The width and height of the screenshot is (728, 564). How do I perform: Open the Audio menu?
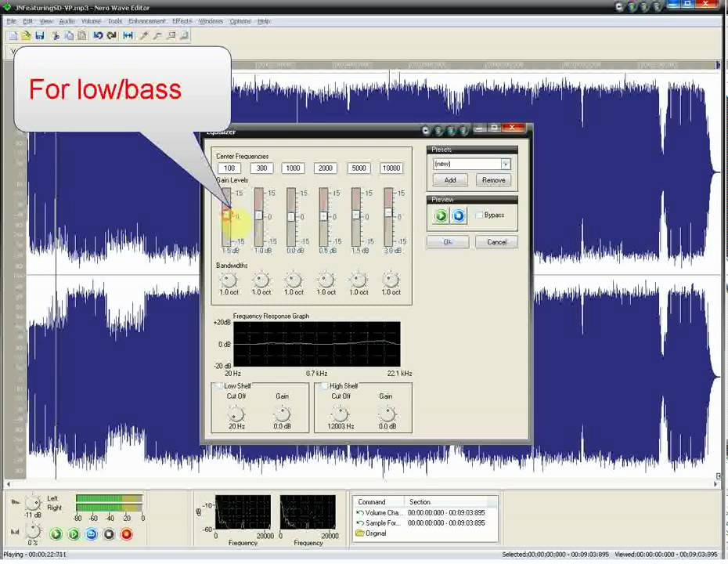[x=67, y=21]
